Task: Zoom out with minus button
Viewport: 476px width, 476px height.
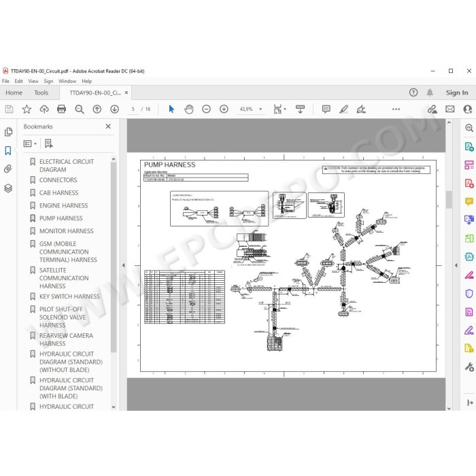Action: (x=206, y=109)
